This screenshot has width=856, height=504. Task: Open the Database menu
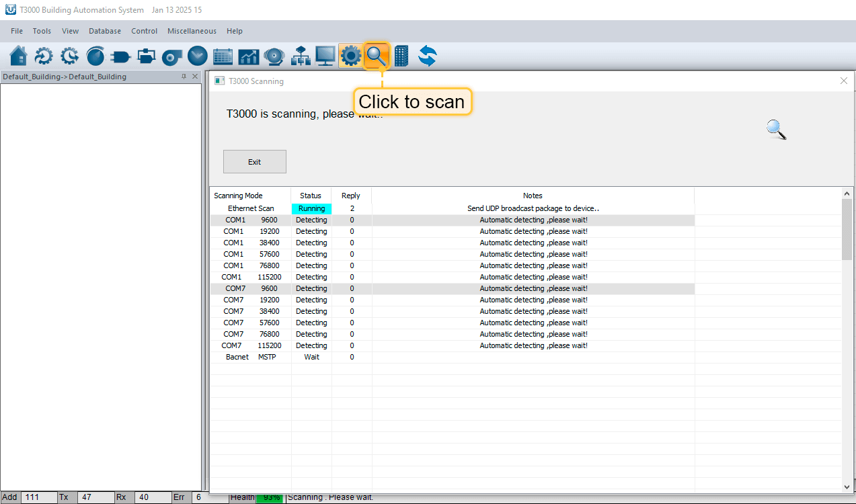click(105, 31)
